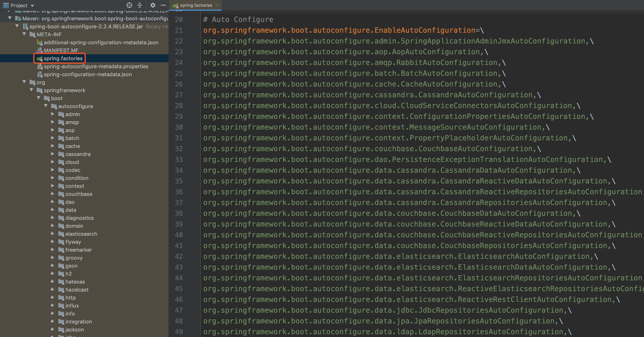
Task: Open the Project view dropdown
Action: (32, 6)
